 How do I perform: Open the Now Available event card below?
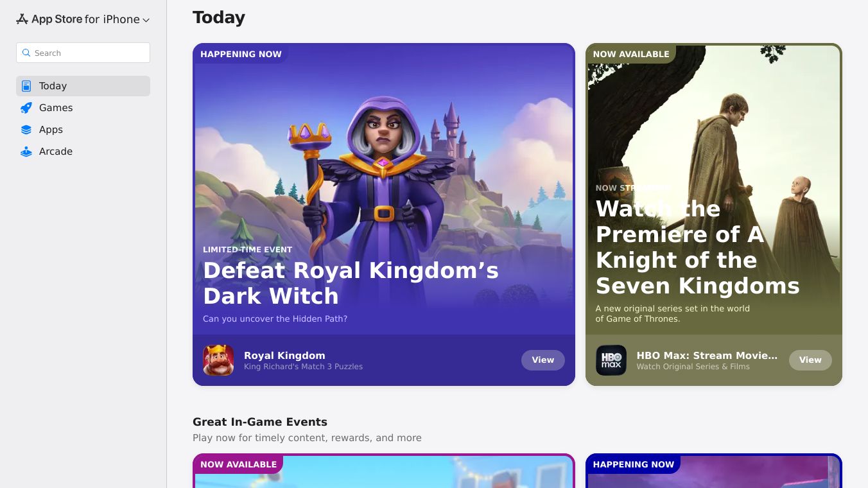[x=384, y=471]
